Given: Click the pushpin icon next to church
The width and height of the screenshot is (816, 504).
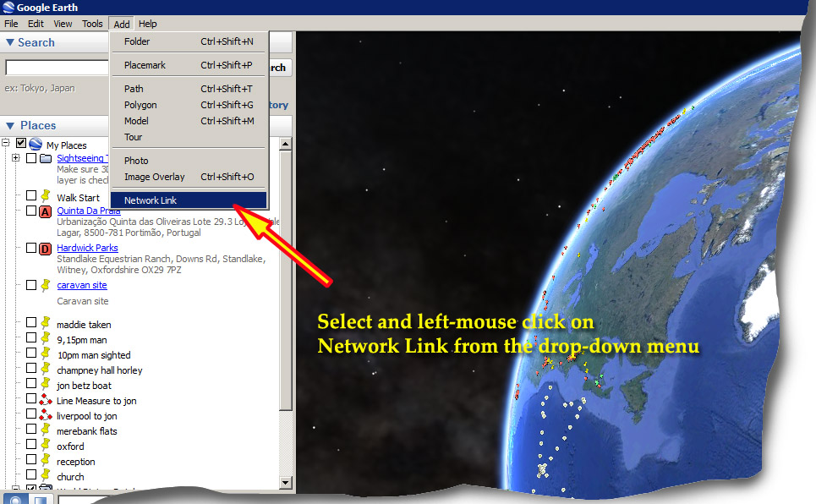Looking at the screenshot, I should (46, 475).
